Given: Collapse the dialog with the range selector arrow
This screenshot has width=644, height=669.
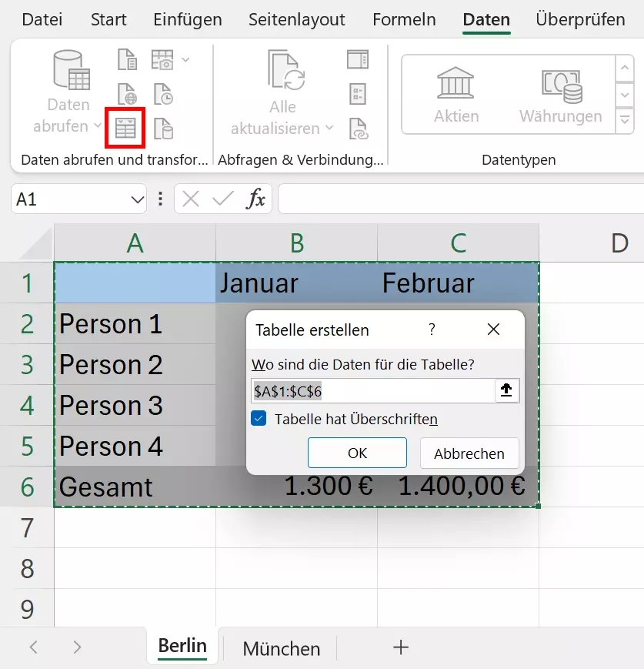Looking at the screenshot, I should pos(506,390).
